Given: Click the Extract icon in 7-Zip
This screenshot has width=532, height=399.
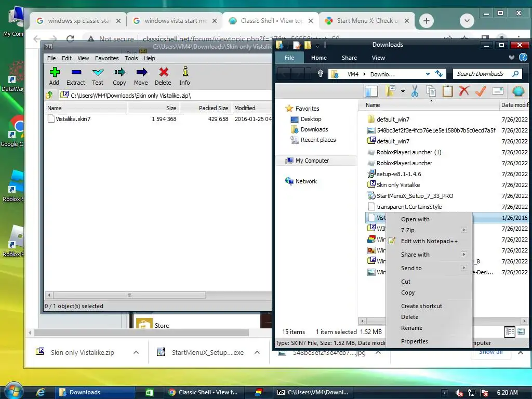Looking at the screenshot, I should (76, 72).
